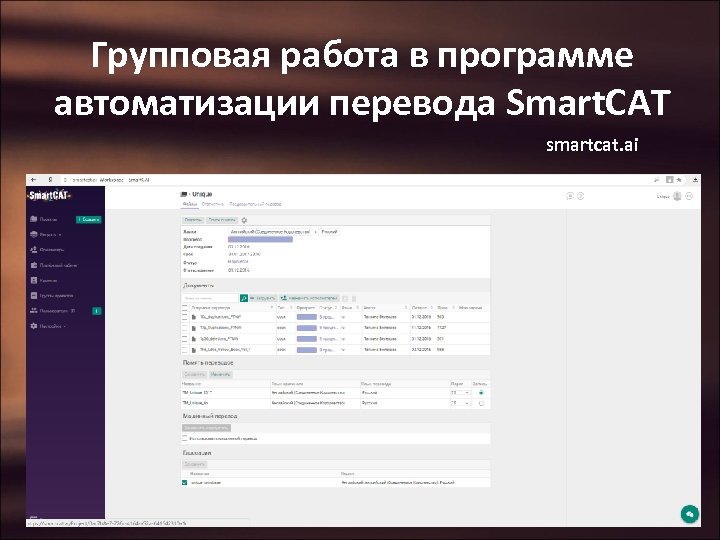Click the file icon of the fourth document row
720x540 pixels.
pos(194,349)
